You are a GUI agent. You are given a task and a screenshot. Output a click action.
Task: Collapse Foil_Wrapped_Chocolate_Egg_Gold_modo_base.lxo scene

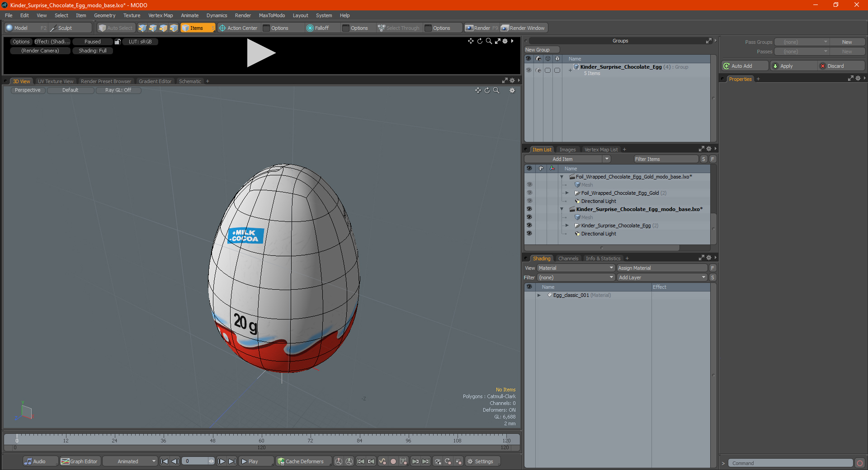coord(562,177)
